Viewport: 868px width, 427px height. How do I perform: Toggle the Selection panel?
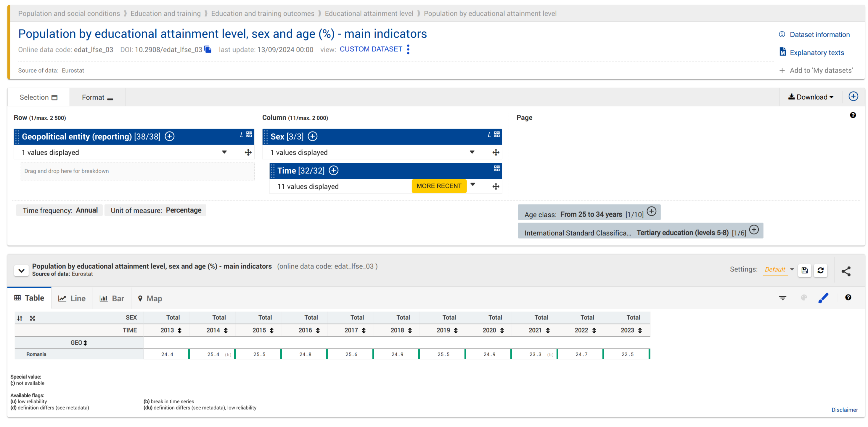coord(38,97)
